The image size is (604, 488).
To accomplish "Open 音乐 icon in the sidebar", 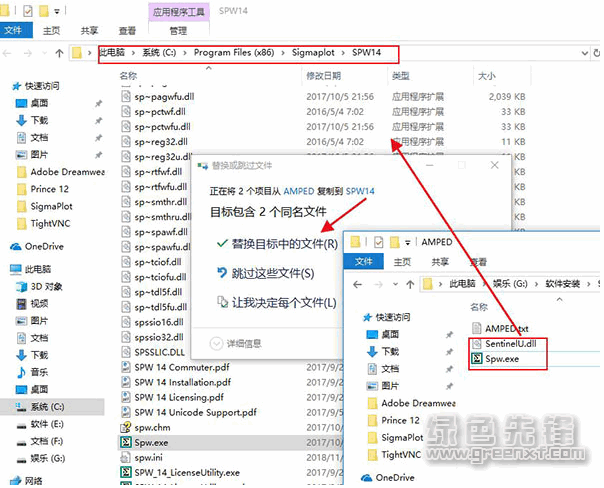I will [21, 372].
